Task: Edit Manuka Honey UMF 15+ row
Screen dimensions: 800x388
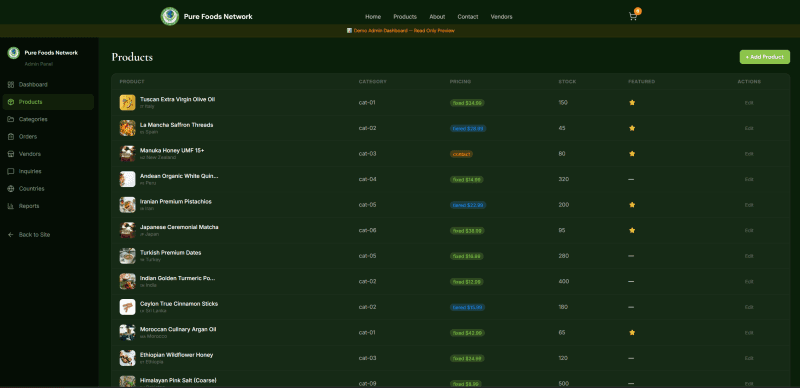Action: tap(749, 154)
